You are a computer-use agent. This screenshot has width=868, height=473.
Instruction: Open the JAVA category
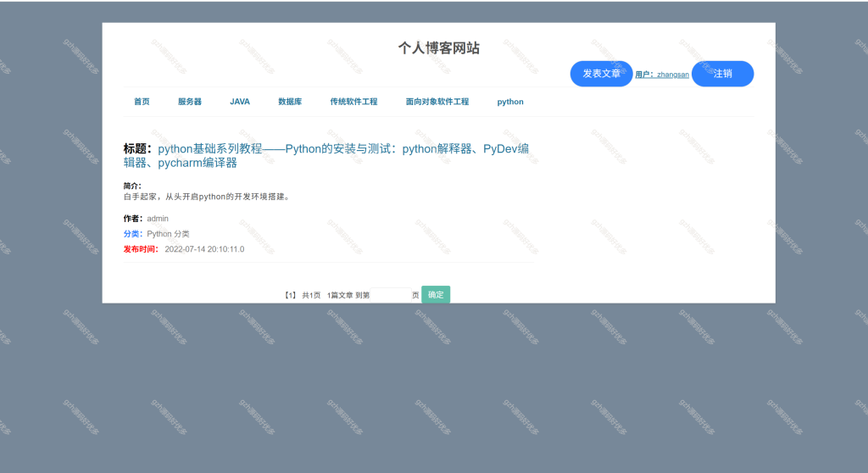(240, 102)
